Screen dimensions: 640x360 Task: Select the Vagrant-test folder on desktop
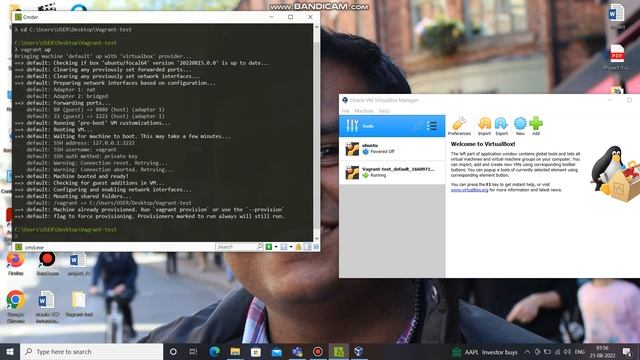click(x=79, y=304)
